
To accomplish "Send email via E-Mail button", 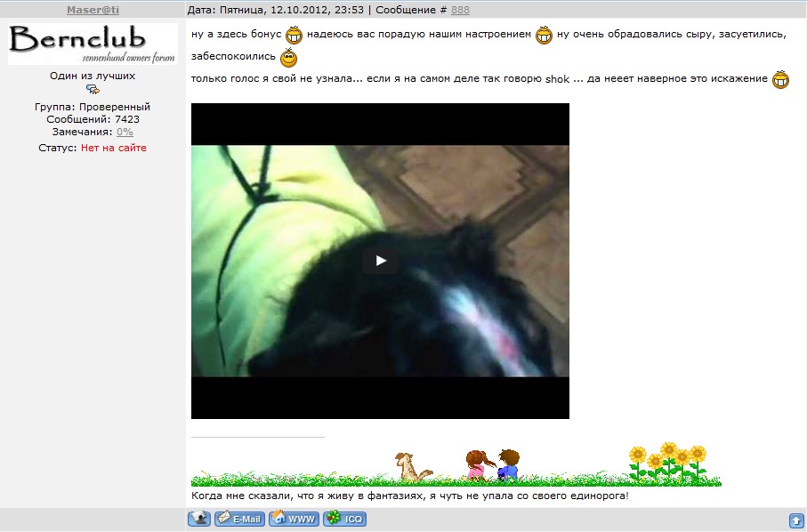I will [x=239, y=518].
